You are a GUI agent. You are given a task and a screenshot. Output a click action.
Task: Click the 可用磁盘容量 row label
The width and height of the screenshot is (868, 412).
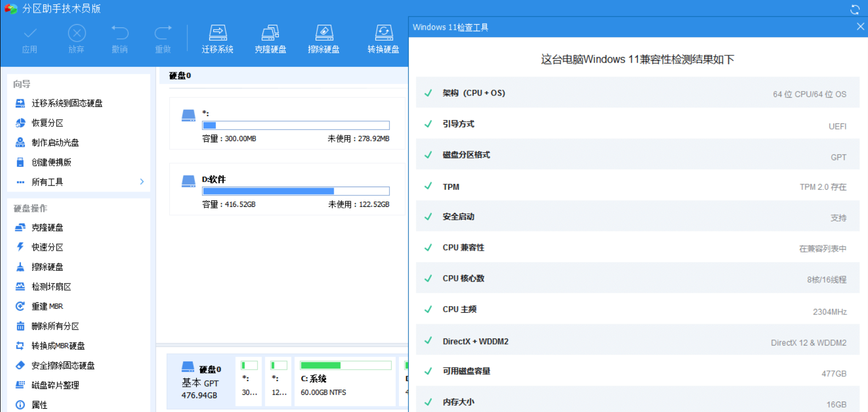[466, 371]
